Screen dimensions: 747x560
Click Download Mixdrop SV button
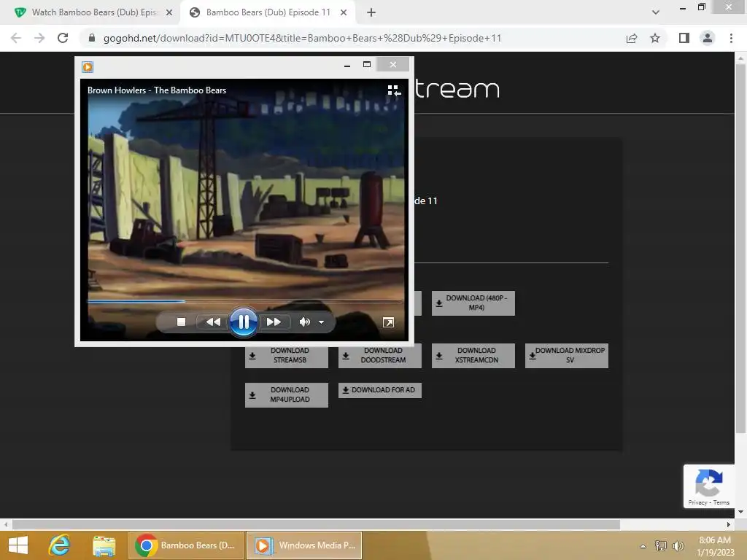point(566,355)
